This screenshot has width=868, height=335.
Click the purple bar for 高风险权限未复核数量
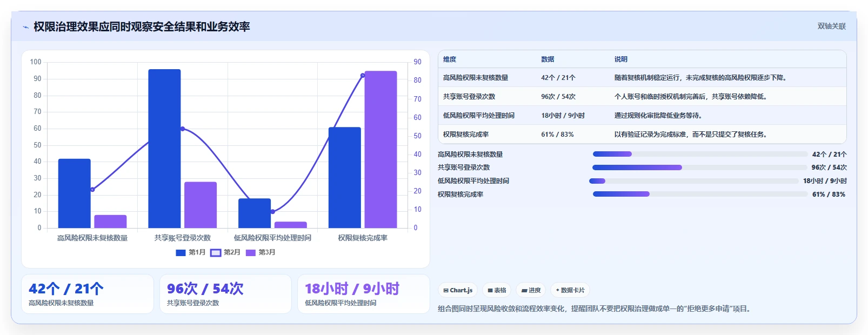(x=110, y=222)
